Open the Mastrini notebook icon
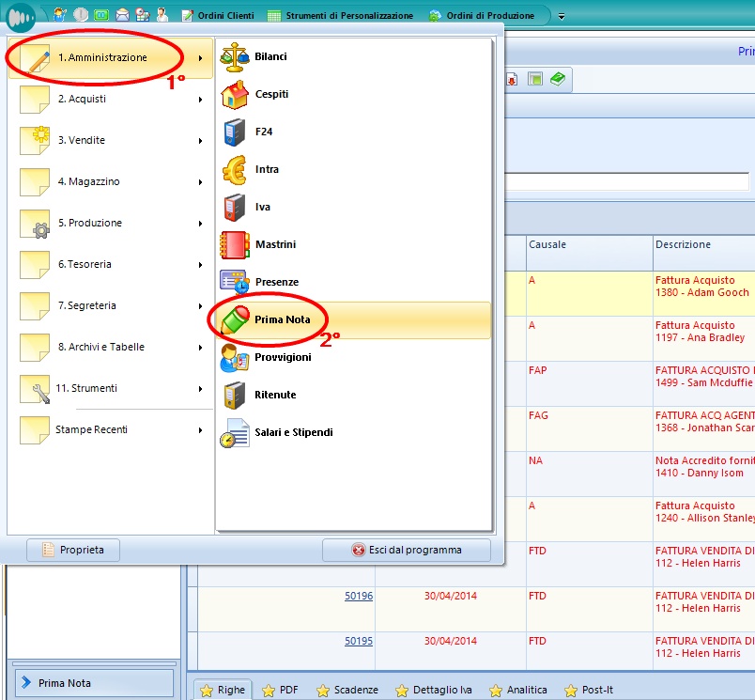The width and height of the screenshot is (755, 700). 234,245
